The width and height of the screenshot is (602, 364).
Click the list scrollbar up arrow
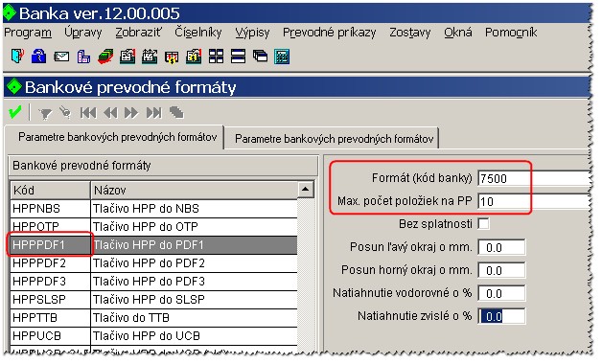[306, 189]
